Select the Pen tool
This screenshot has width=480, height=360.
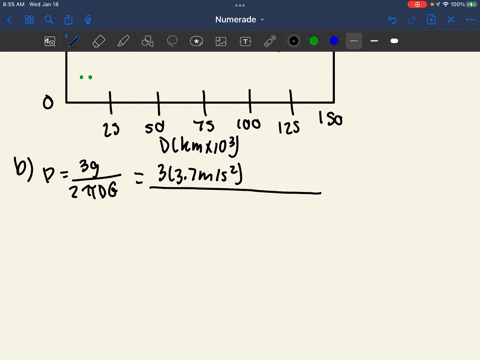(x=74, y=41)
